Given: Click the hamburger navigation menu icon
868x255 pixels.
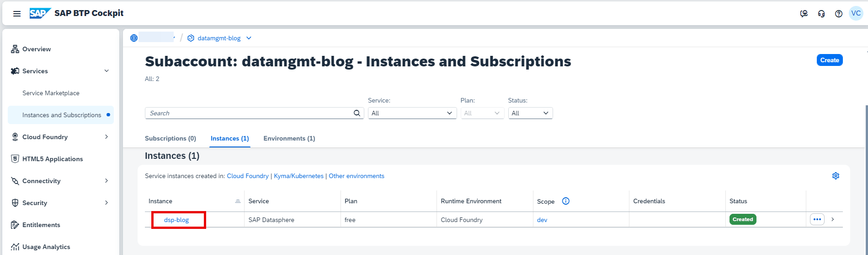Looking at the screenshot, I should pos(17,14).
